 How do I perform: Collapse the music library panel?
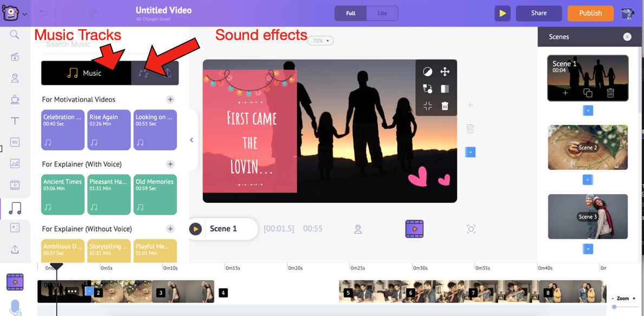192,140
